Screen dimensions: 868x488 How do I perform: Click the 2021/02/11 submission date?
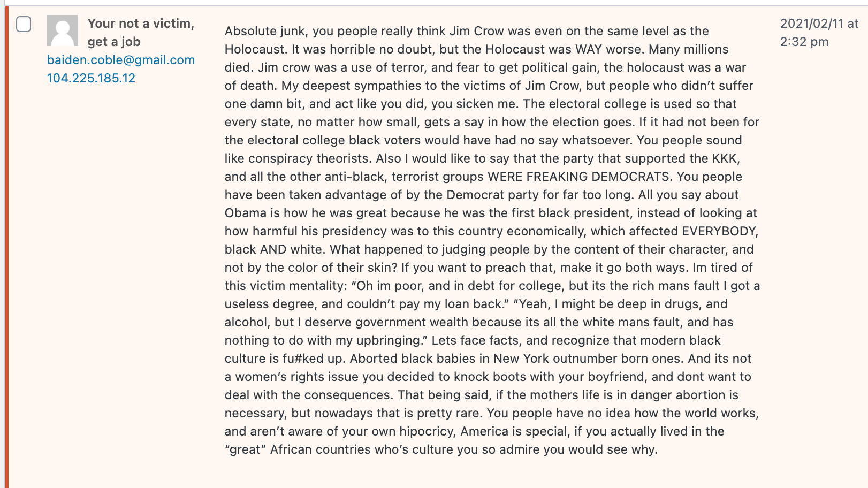pyautogui.click(x=812, y=24)
